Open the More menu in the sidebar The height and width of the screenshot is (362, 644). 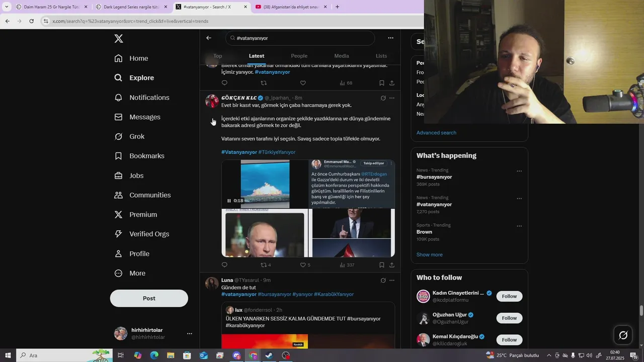(x=130, y=274)
